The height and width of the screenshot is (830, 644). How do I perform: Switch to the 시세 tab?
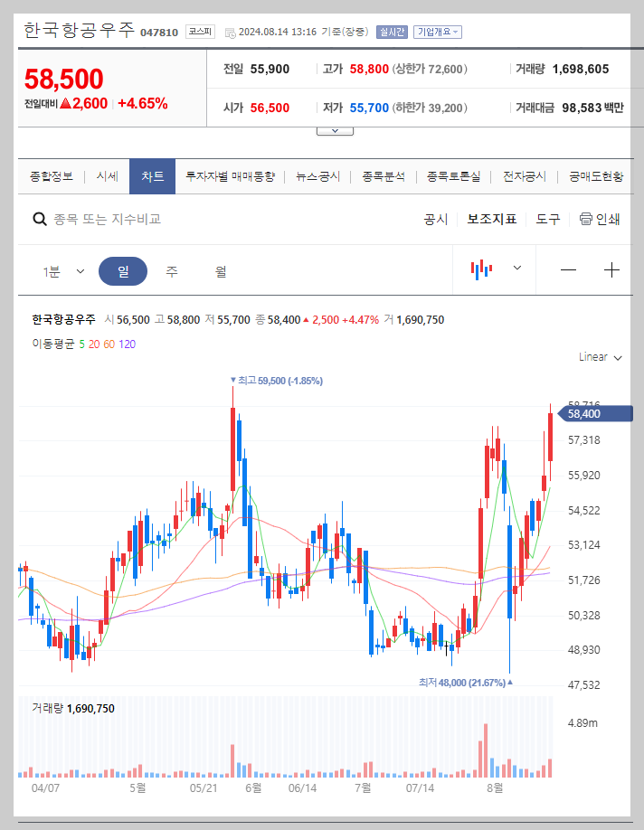pos(108,176)
